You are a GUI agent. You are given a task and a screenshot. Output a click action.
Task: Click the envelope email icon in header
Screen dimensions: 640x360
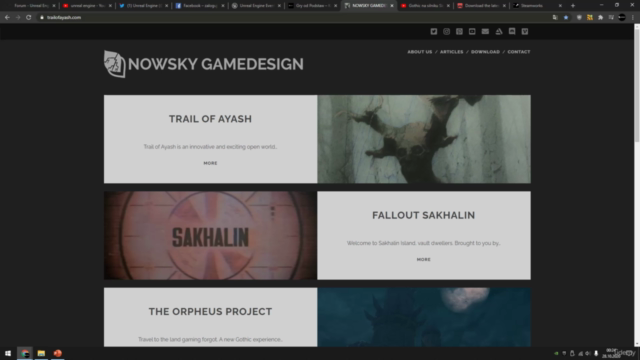[485, 31]
